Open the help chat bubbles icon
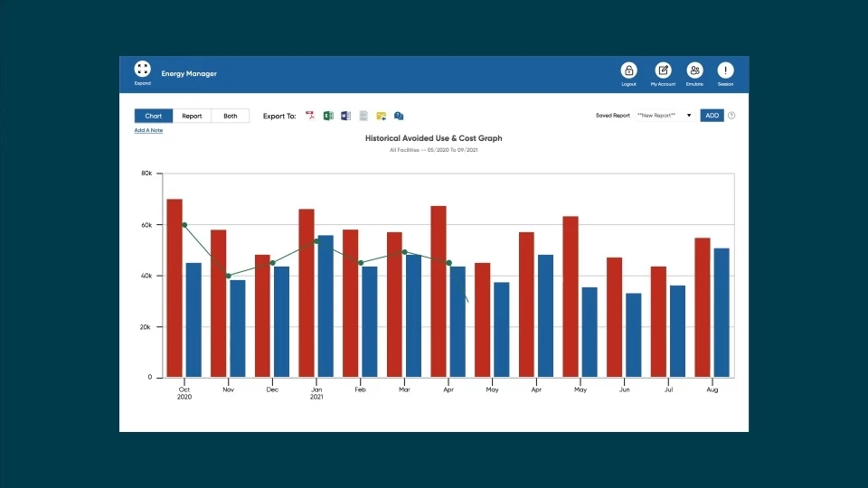 pos(399,116)
